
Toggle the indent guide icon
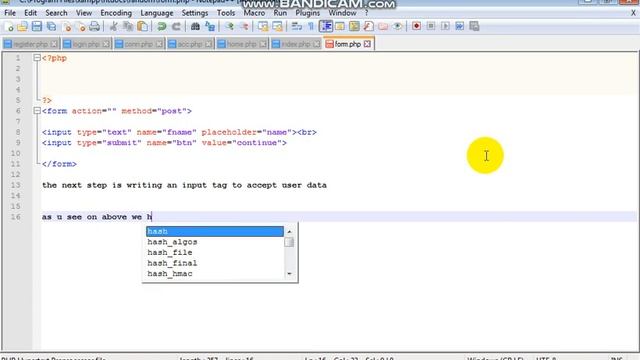pos(326,27)
